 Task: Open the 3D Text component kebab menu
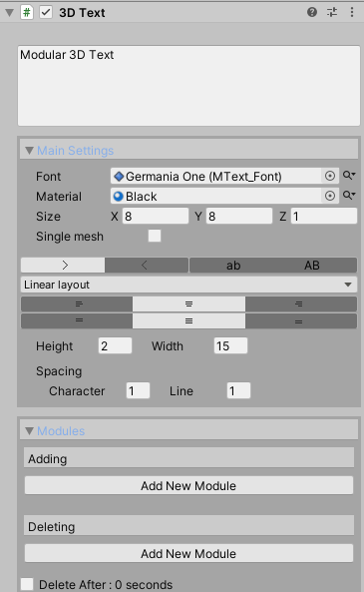click(x=352, y=12)
